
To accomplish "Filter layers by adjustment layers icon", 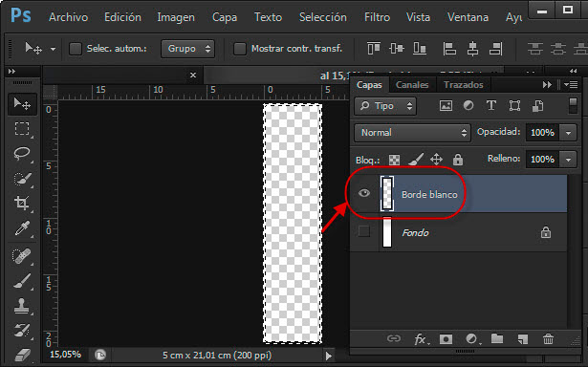I will click(x=468, y=106).
